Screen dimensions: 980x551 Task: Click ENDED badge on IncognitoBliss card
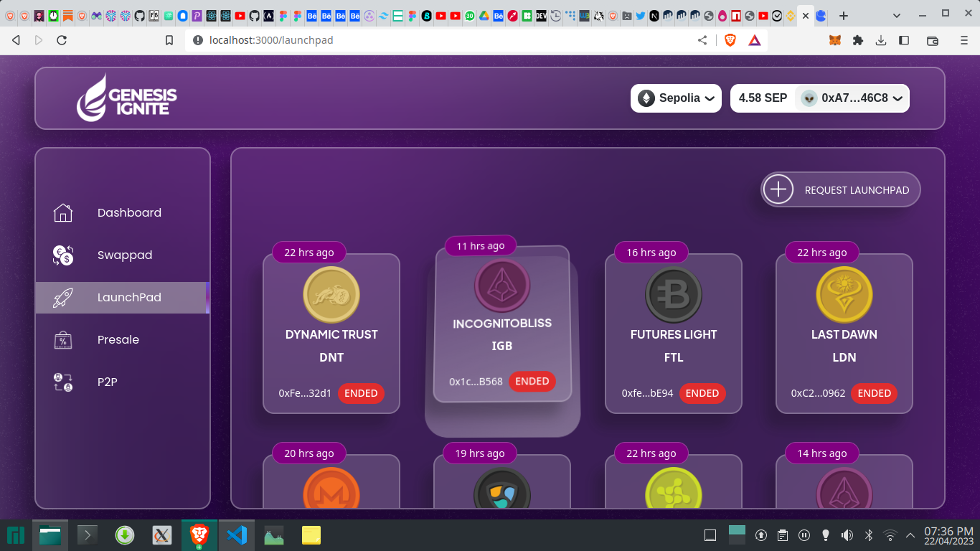click(x=532, y=381)
